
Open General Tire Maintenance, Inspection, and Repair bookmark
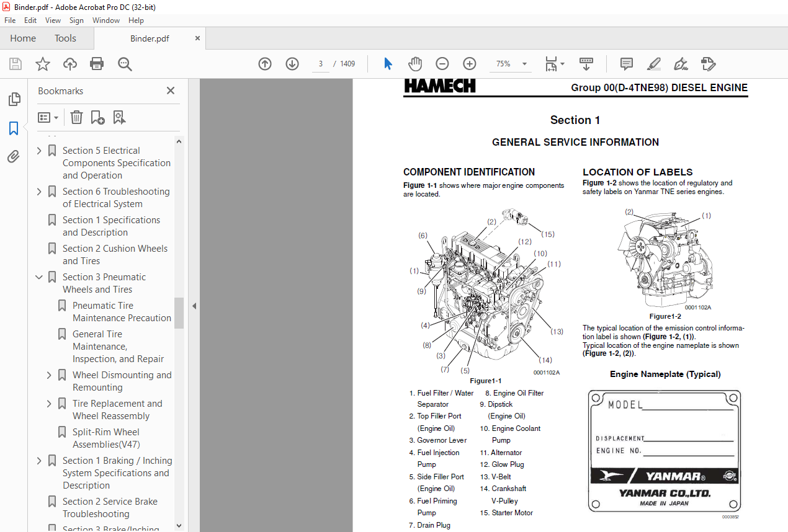click(x=118, y=347)
